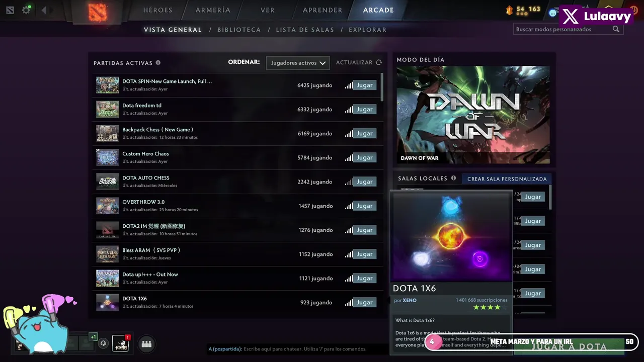Image resolution: width=644 pixels, height=362 pixels.
Task: Click OVERTHROW 3.0 thumbnail
Action: click(x=107, y=206)
